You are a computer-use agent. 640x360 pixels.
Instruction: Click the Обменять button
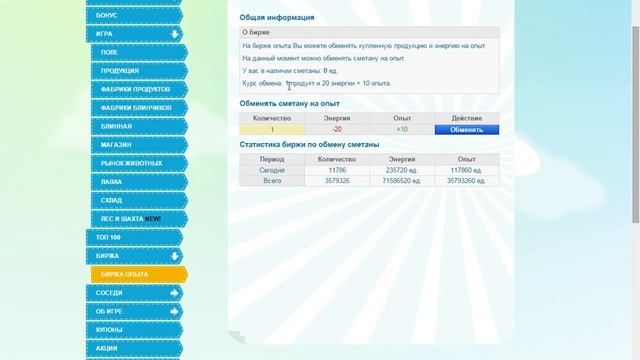pyautogui.click(x=467, y=130)
